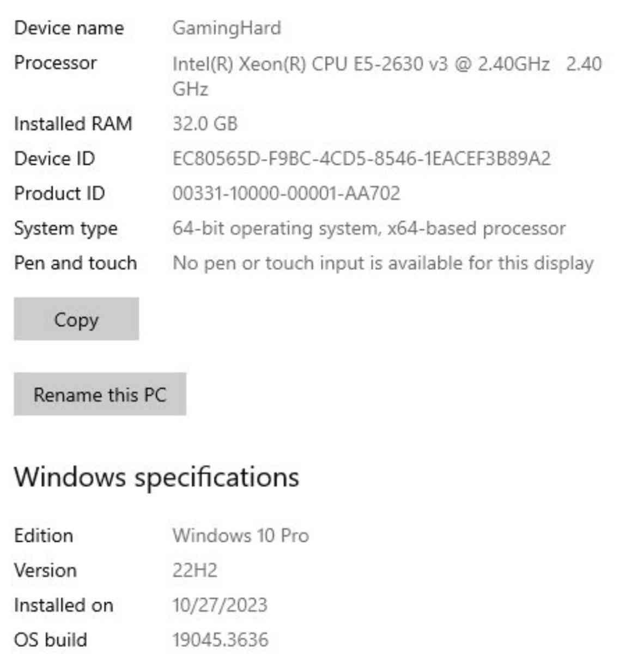Click the Installed RAM label
Viewport: 644px width, 654px height.
[73, 123]
